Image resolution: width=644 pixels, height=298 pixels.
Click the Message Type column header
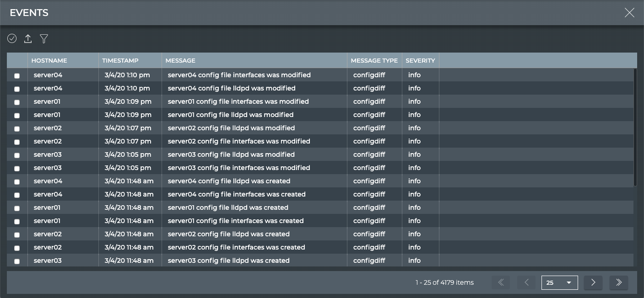click(x=374, y=60)
